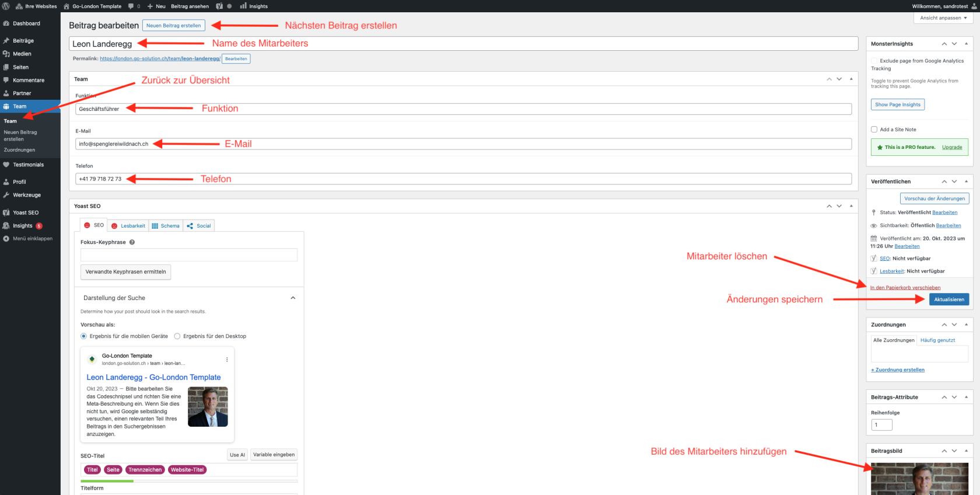Image resolution: width=980 pixels, height=495 pixels.
Task: Check Add a Site Note
Action: pyautogui.click(x=874, y=130)
